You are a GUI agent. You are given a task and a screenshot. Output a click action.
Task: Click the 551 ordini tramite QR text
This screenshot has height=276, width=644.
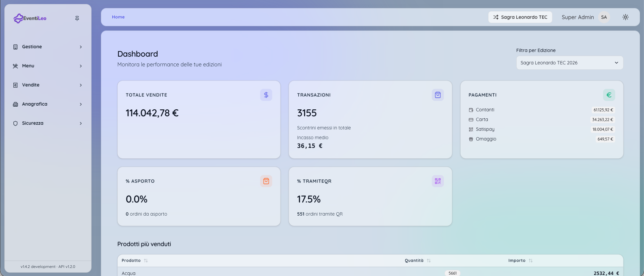click(320, 214)
